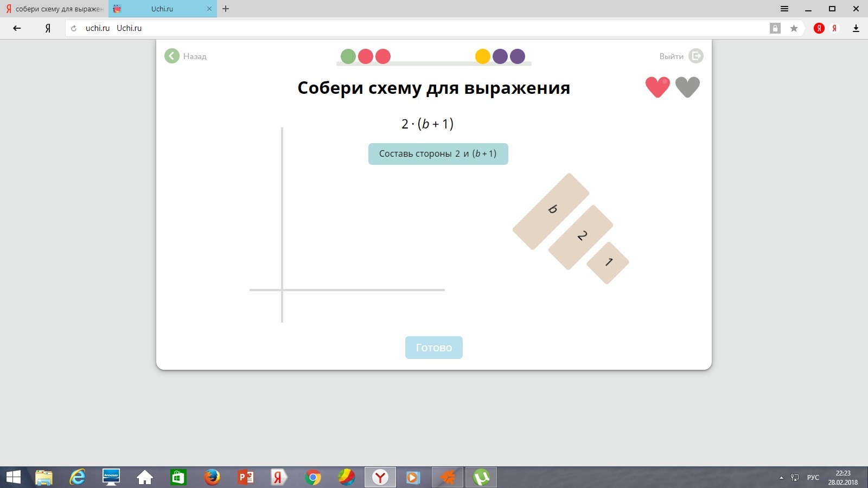Select the tile labeled b
The width and height of the screenshot is (868, 488).
click(x=551, y=211)
